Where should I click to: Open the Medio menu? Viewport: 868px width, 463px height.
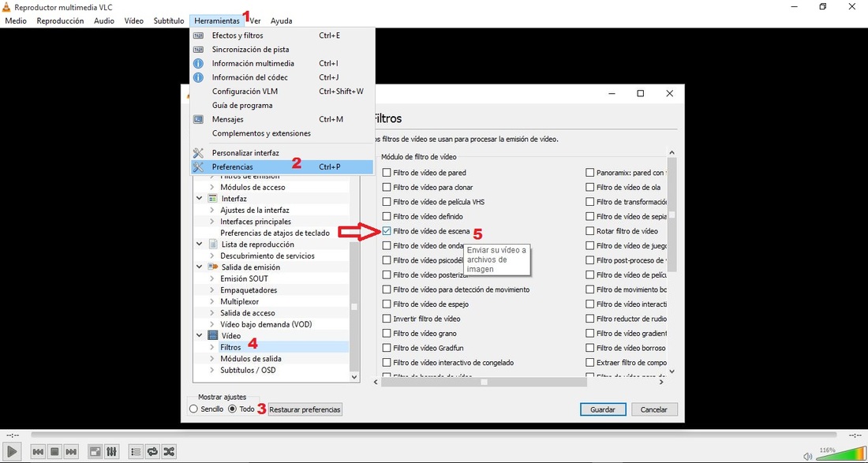pos(16,21)
